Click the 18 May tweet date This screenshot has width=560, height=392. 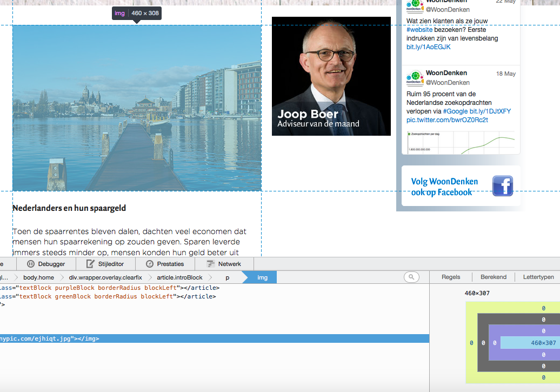[x=506, y=74]
